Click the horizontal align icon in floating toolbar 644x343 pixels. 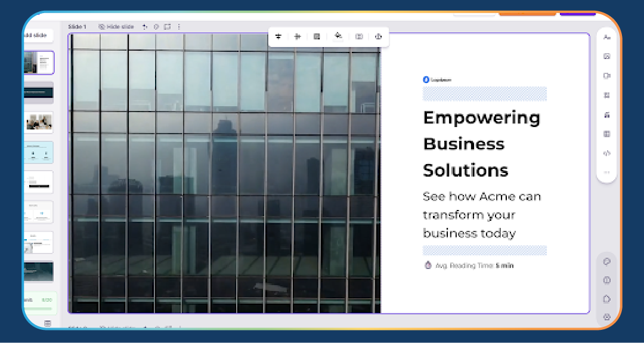pyautogui.click(x=298, y=36)
